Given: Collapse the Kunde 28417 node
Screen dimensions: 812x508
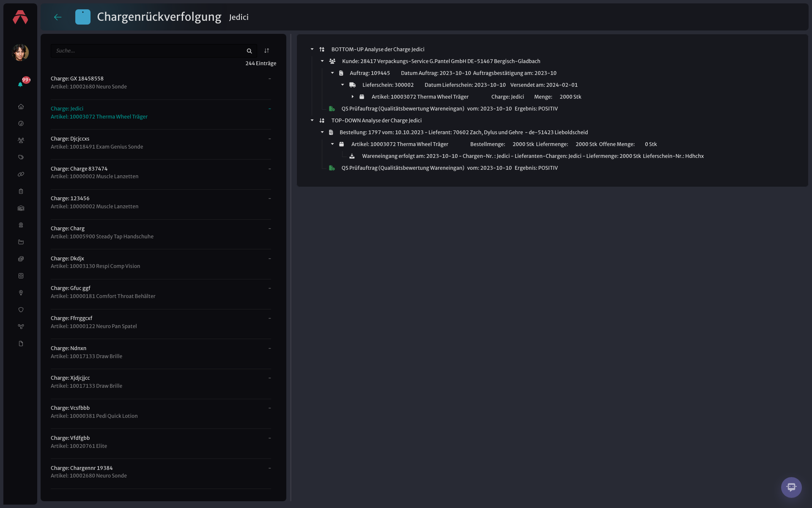Looking at the screenshot, I should click(322, 61).
